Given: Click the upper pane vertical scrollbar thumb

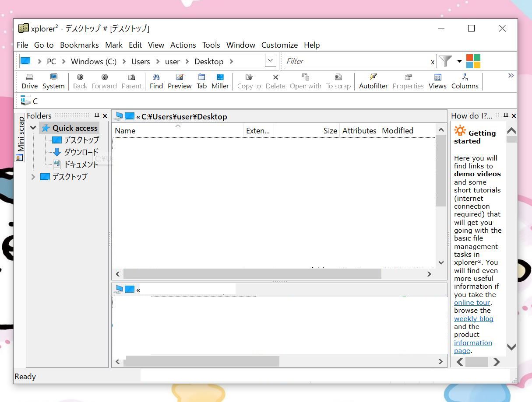Looking at the screenshot, I should tap(441, 171).
